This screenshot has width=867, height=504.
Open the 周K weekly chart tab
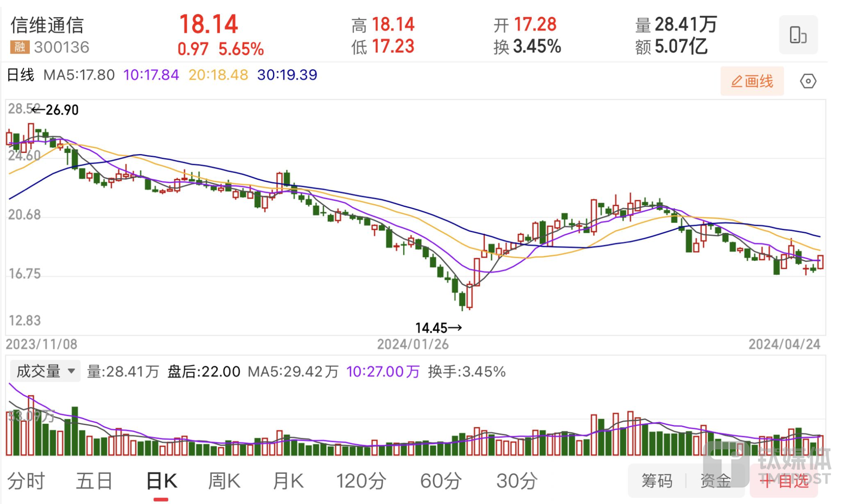pos(224,481)
